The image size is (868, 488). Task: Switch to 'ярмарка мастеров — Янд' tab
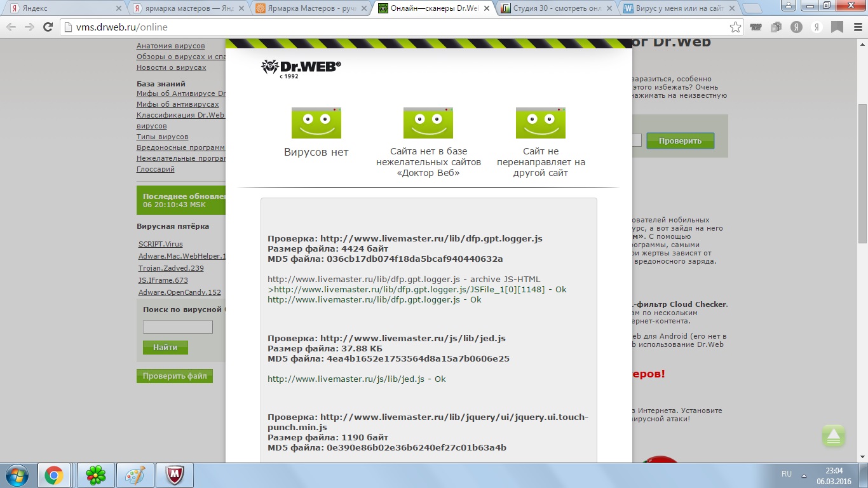(x=187, y=9)
